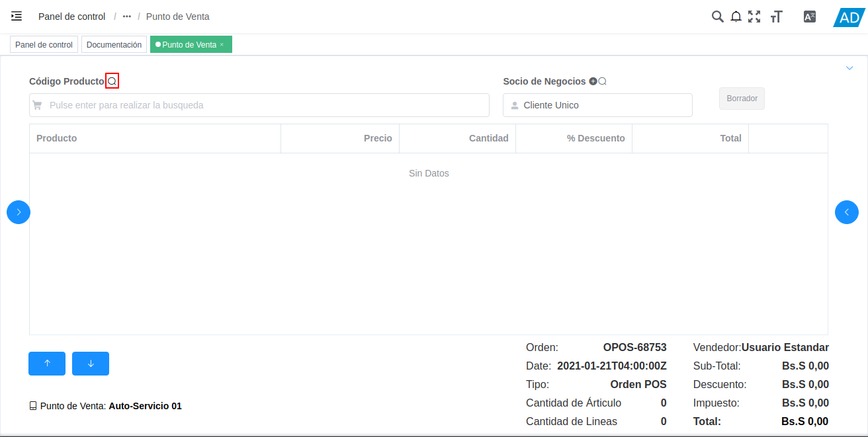The width and height of the screenshot is (868, 437).
Task: Open the AD user profile avatar
Action: point(848,18)
